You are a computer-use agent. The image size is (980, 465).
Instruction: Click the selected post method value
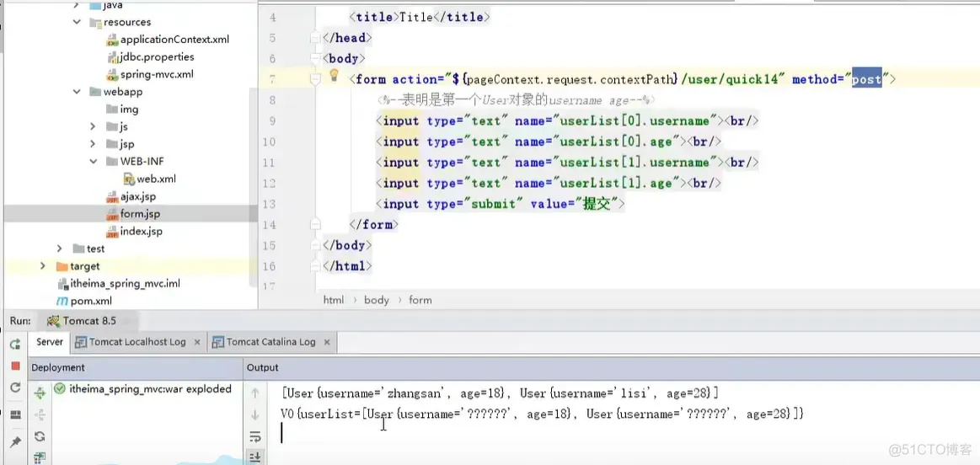(x=867, y=79)
